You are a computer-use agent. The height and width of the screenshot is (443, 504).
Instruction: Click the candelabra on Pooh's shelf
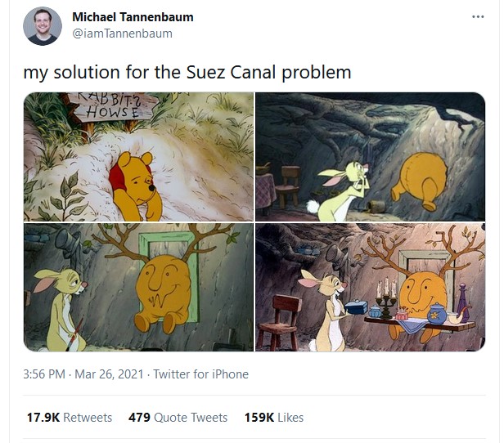386,298
